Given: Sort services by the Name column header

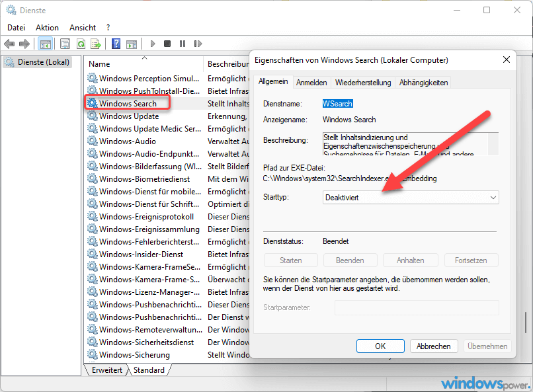Looking at the screenshot, I should [x=143, y=64].
